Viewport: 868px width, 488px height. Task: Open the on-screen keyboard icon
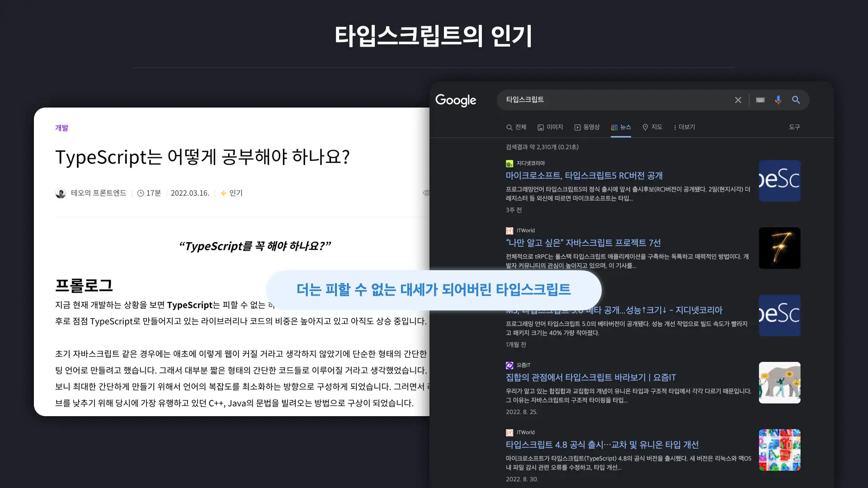[x=760, y=100]
